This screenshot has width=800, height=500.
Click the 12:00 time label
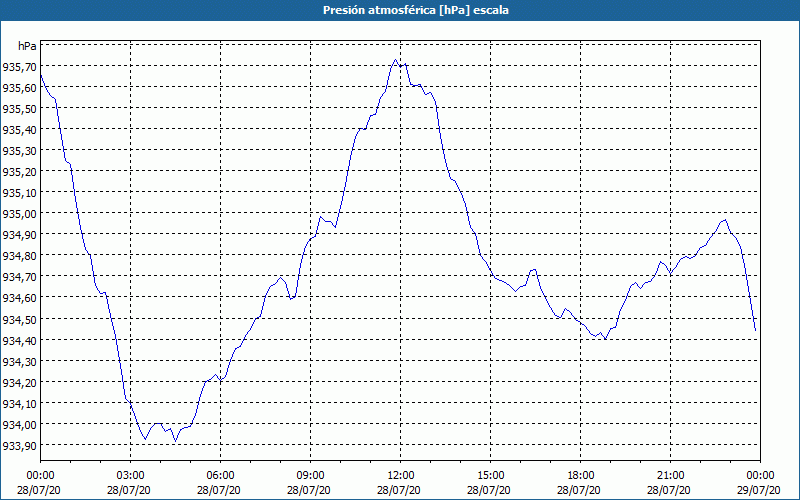click(400, 476)
